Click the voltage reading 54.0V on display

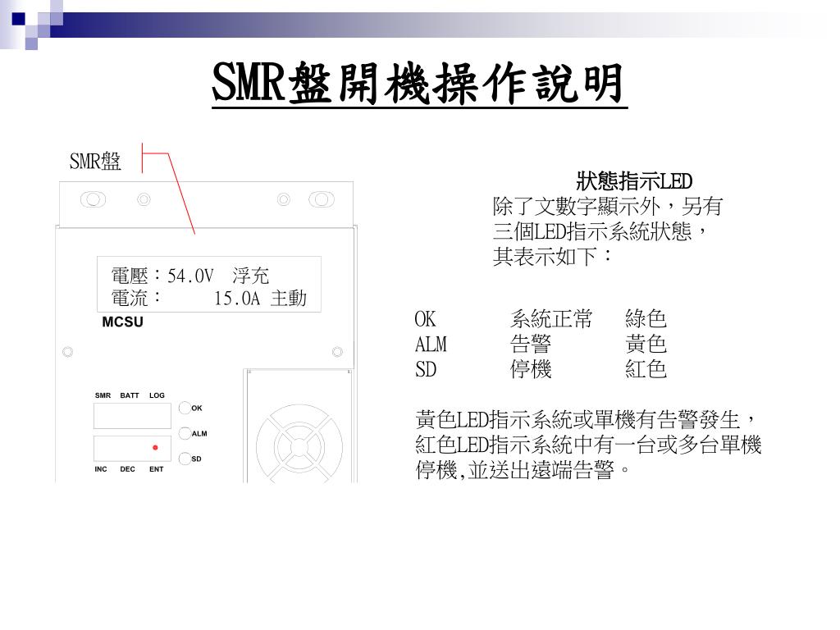point(190,276)
